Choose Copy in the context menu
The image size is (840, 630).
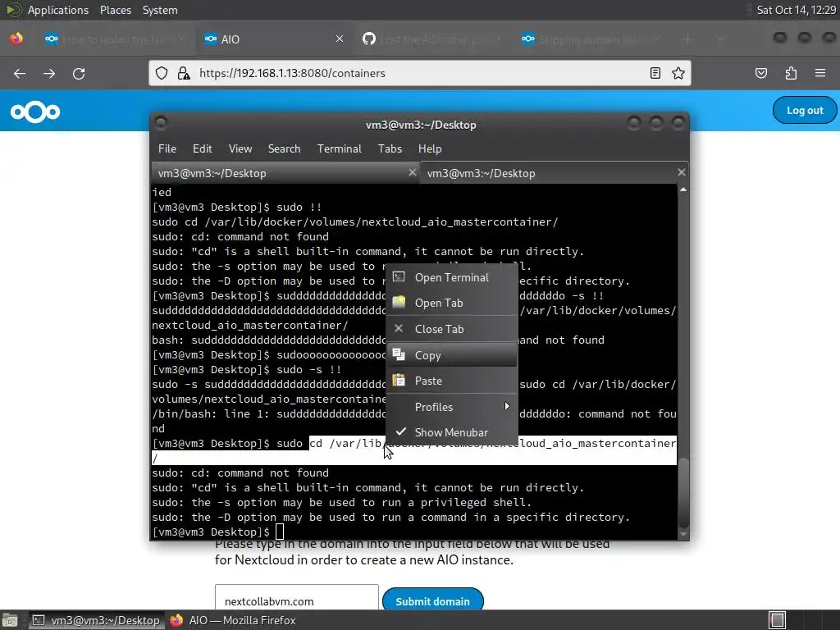coord(452,355)
